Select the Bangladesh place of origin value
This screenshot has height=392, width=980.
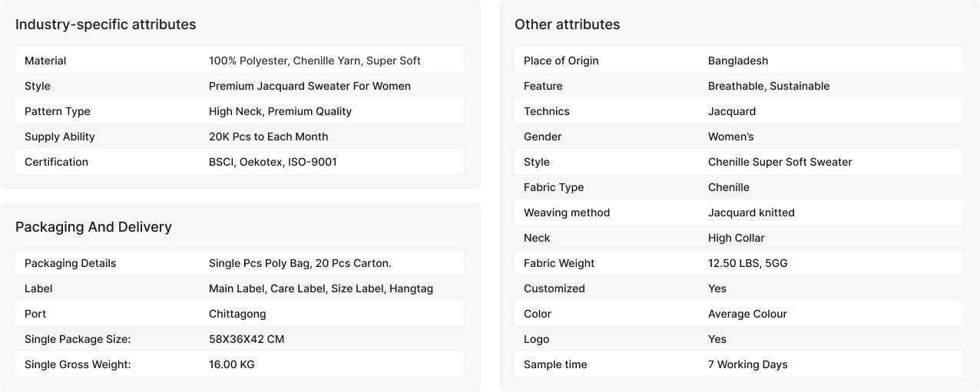(737, 61)
